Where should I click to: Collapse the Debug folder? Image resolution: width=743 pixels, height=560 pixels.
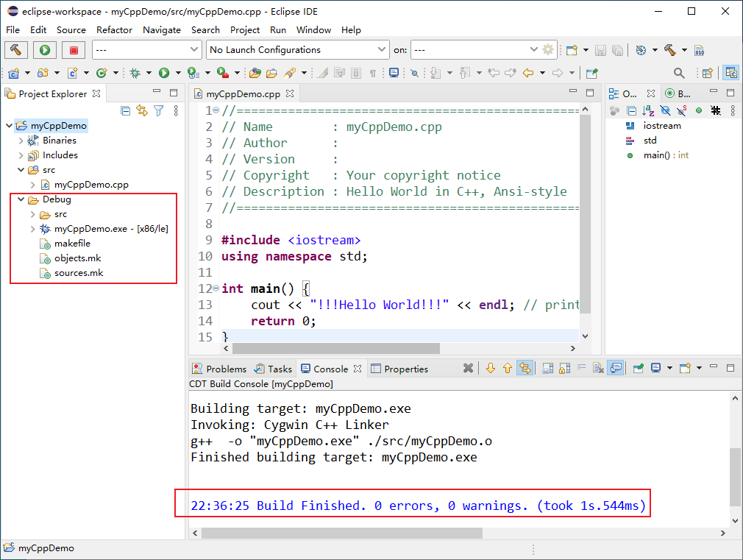(x=21, y=199)
